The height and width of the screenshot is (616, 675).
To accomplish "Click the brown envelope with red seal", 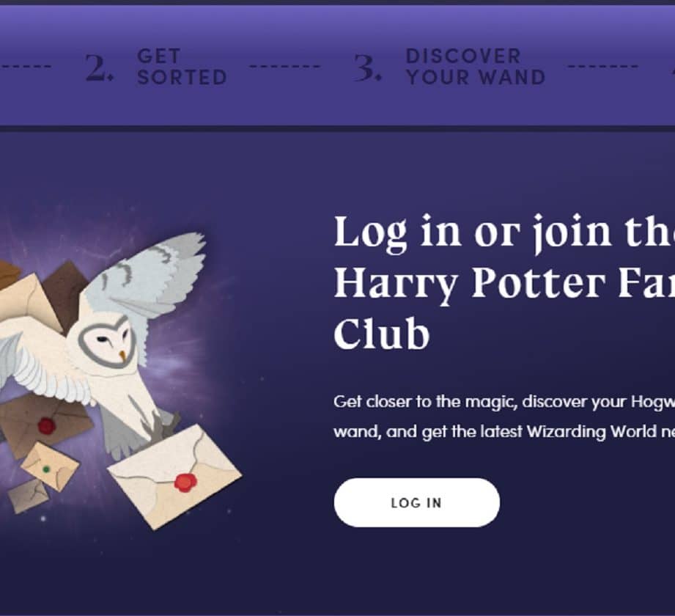I will pyautogui.click(x=43, y=425).
